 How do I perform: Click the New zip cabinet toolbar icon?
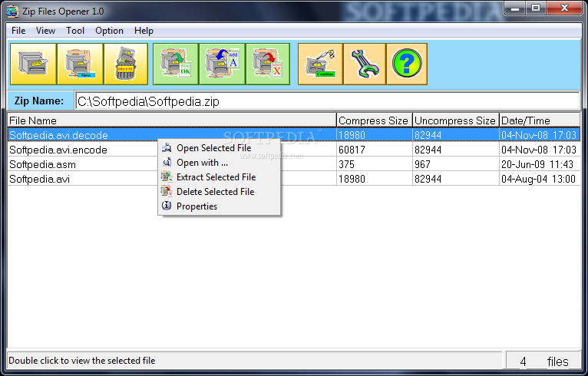pyautogui.click(x=33, y=64)
